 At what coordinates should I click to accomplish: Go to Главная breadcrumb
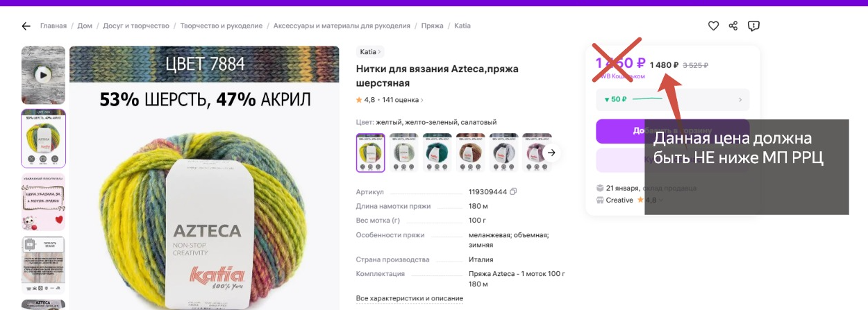coord(53,26)
